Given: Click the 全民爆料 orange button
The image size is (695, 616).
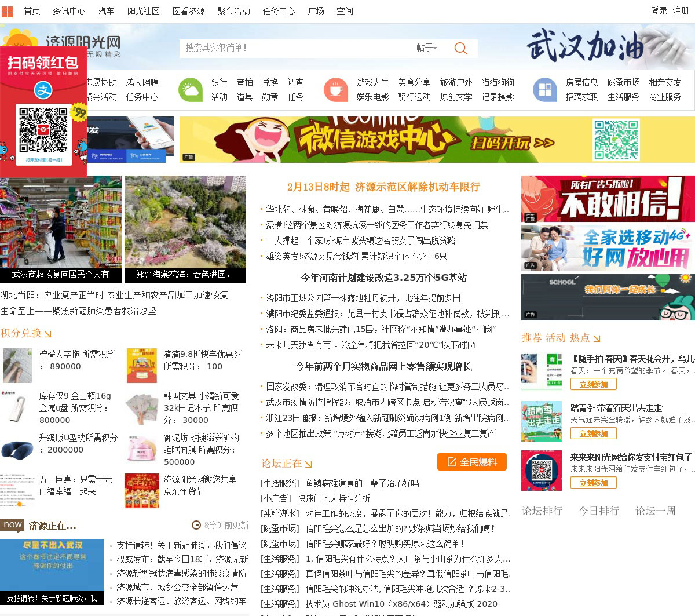Looking at the screenshot, I should (472, 462).
